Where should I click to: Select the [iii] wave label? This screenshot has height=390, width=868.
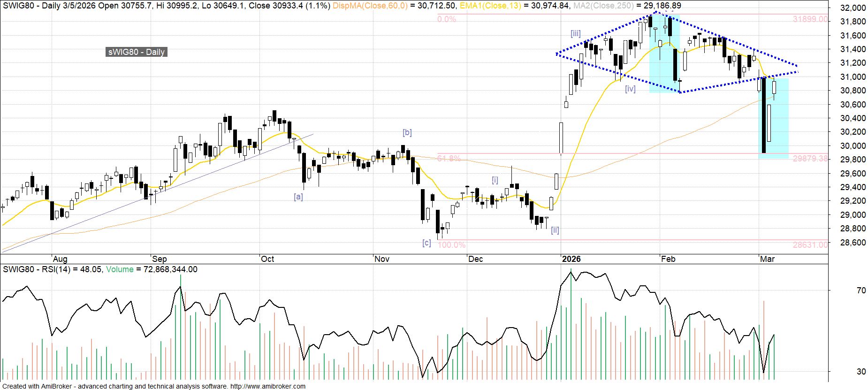pos(575,33)
